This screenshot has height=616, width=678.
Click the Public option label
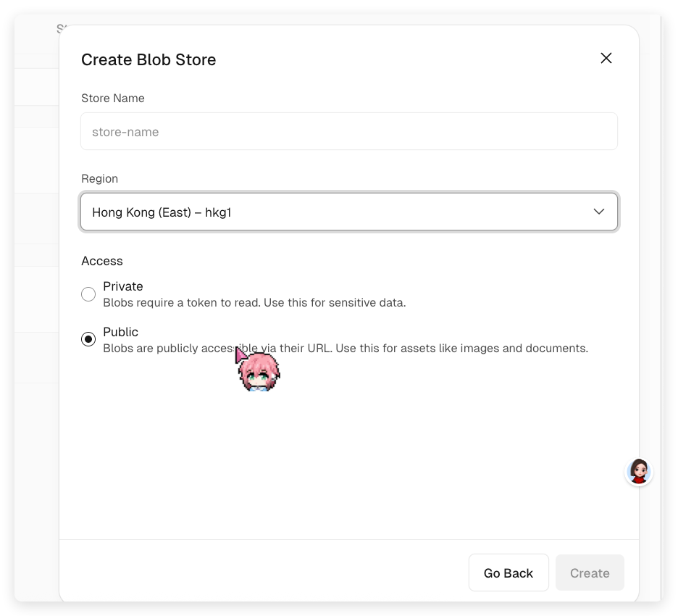[x=120, y=332]
